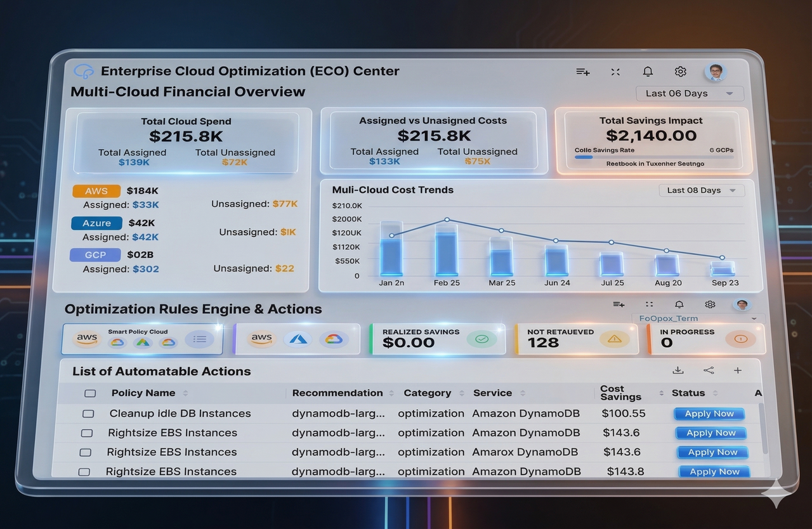
Task: Open the notifications bell in the header
Action: 648,71
